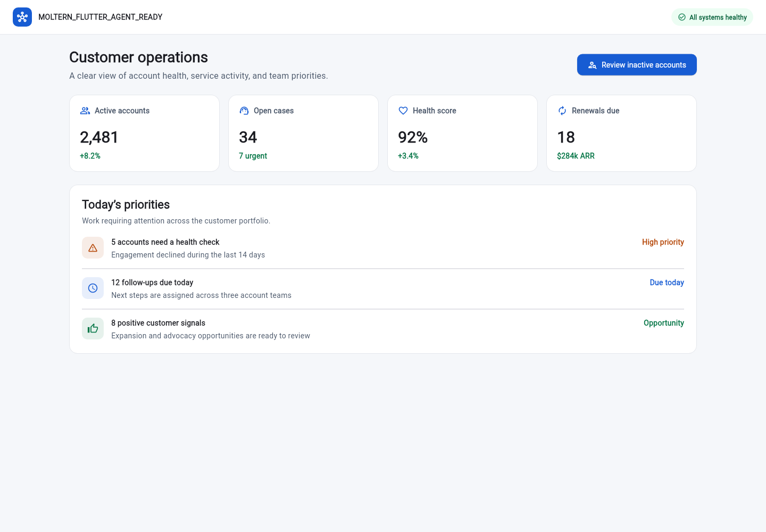
Task: Click the Open cases card label
Action: 273,111
